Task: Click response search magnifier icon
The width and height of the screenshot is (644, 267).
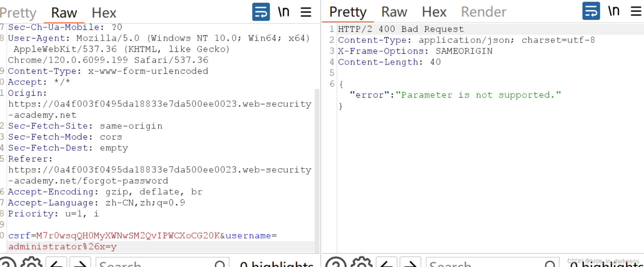Action: (550, 263)
